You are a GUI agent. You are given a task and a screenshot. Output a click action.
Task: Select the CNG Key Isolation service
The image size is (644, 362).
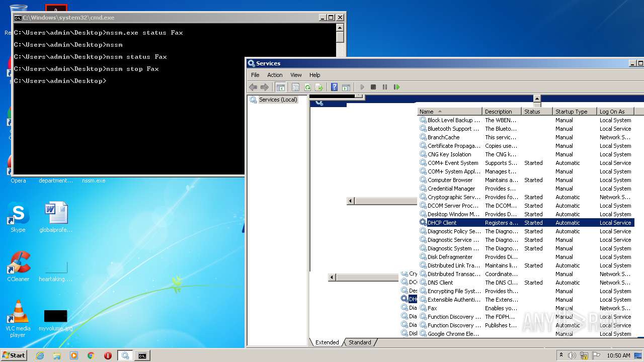[x=526, y=154]
